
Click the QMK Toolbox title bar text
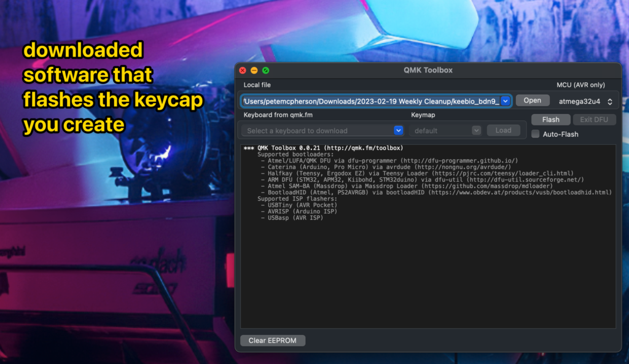(x=428, y=70)
